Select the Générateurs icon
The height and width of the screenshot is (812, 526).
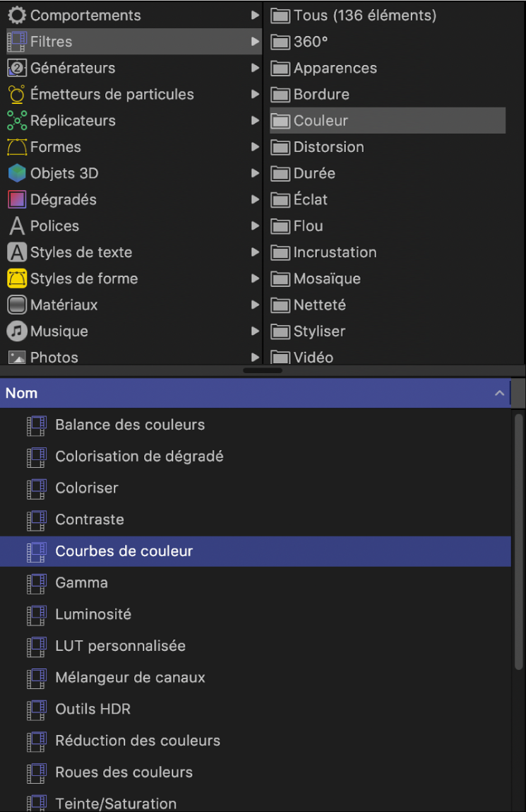tap(16, 68)
